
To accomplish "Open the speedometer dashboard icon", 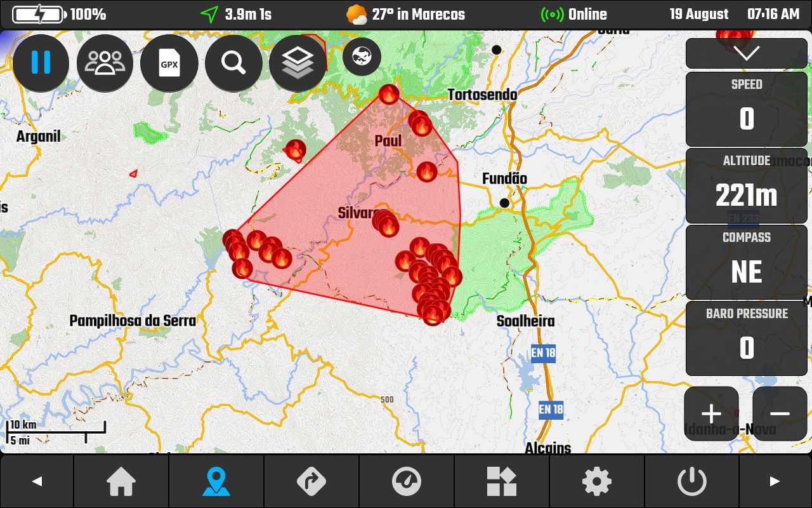I will [x=407, y=481].
